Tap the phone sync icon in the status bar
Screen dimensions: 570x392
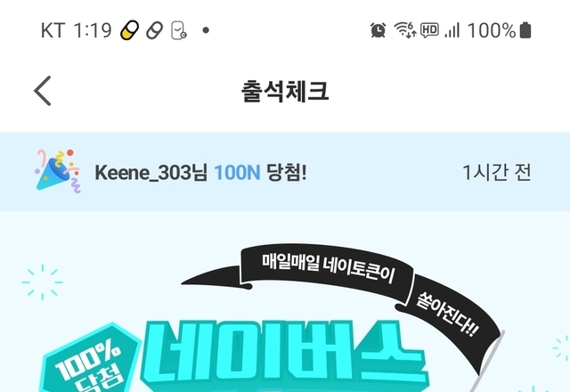click(x=179, y=30)
